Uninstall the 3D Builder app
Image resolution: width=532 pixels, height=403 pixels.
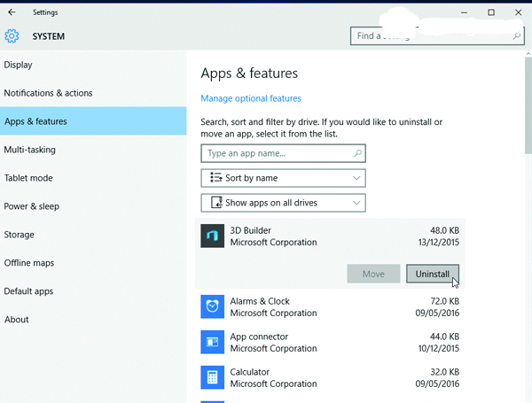[433, 274]
